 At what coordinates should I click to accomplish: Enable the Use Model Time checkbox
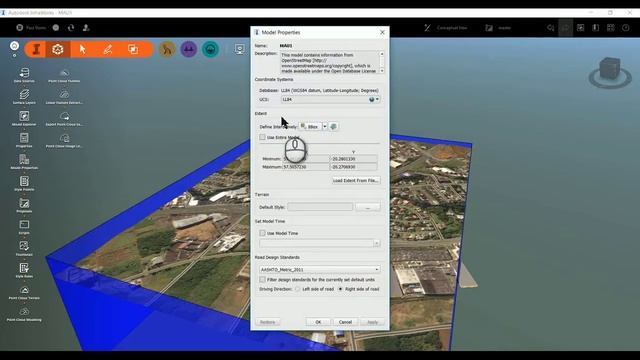(x=262, y=233)
